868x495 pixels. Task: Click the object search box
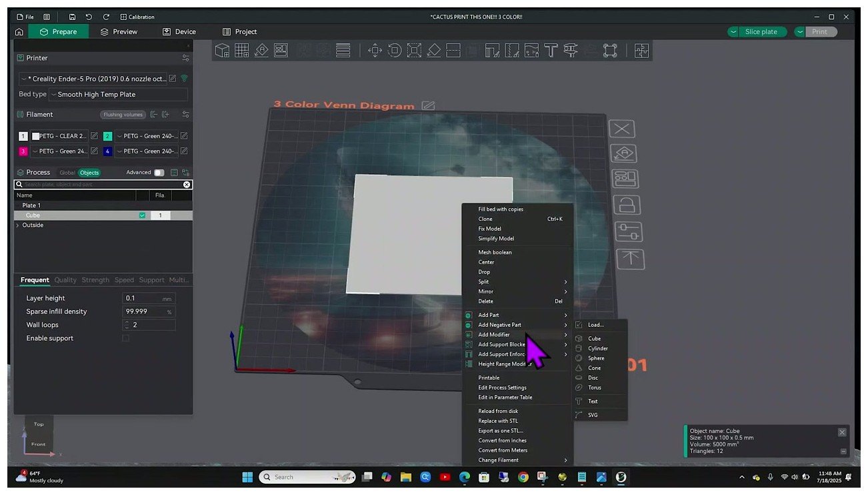pyautogui.click(x=103, y=185)
